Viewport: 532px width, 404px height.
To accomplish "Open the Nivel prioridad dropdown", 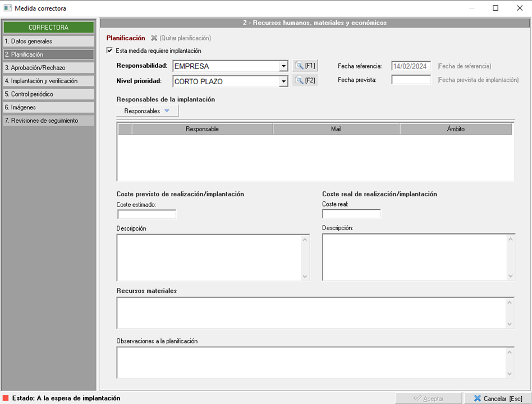I will point(283,81).
